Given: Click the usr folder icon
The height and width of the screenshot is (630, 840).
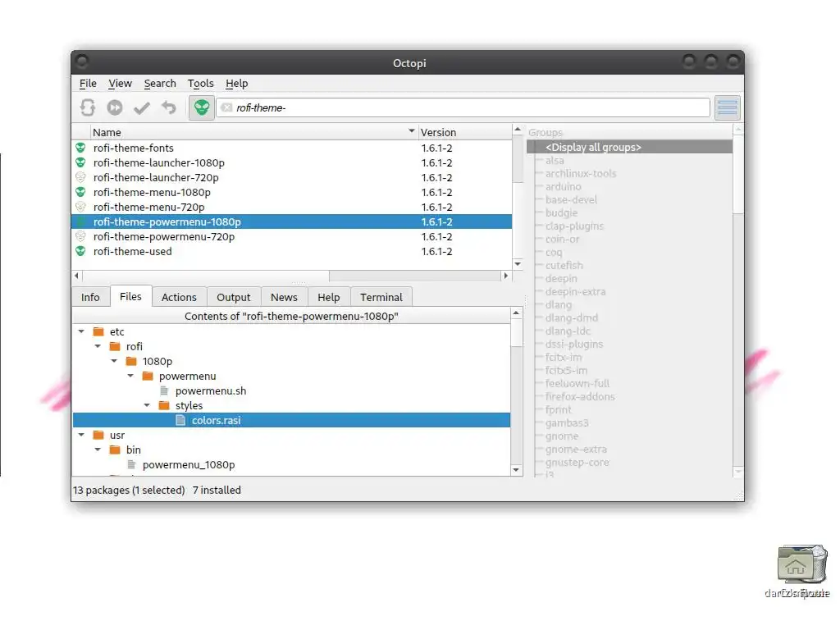Looking at the screenshot, I should click(x=98, y=435).
